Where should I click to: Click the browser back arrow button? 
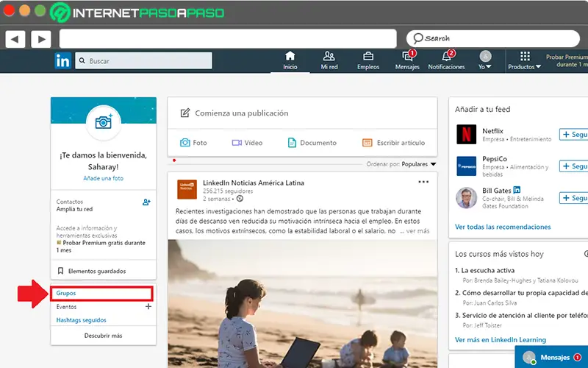15,39
